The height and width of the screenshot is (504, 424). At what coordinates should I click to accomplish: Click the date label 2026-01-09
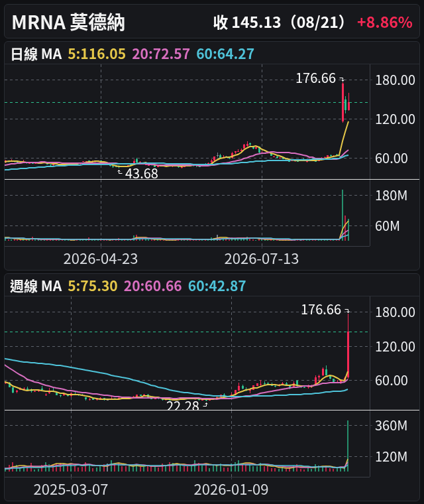(x=231, y=490)
